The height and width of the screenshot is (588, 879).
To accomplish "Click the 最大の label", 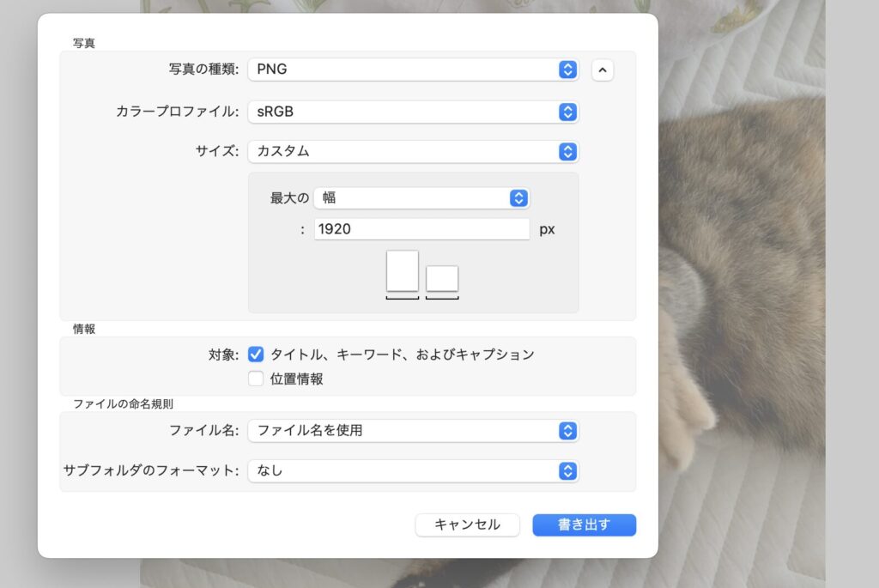I will pos(289,198).
